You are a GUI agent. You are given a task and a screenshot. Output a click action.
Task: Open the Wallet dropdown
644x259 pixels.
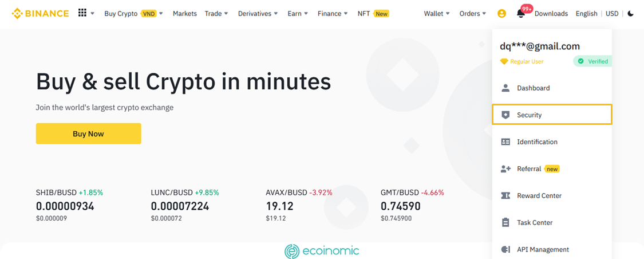click(x=437, y=13)
